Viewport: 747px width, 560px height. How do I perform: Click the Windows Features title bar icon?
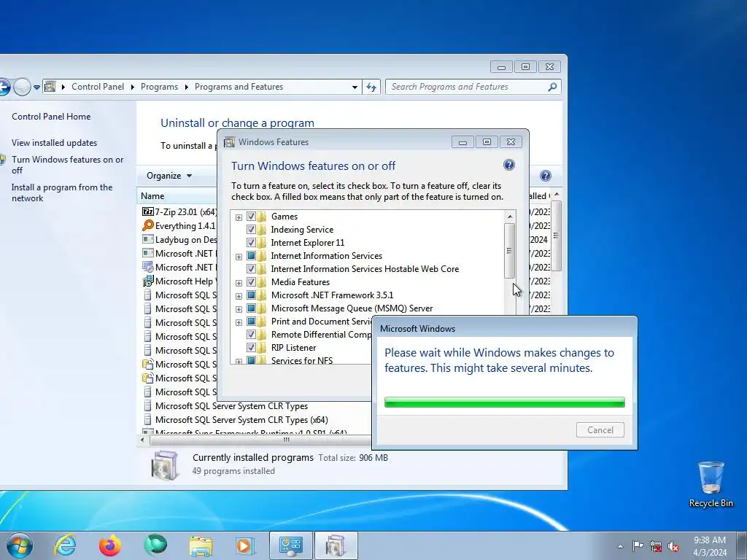click(x=229, y=142)
